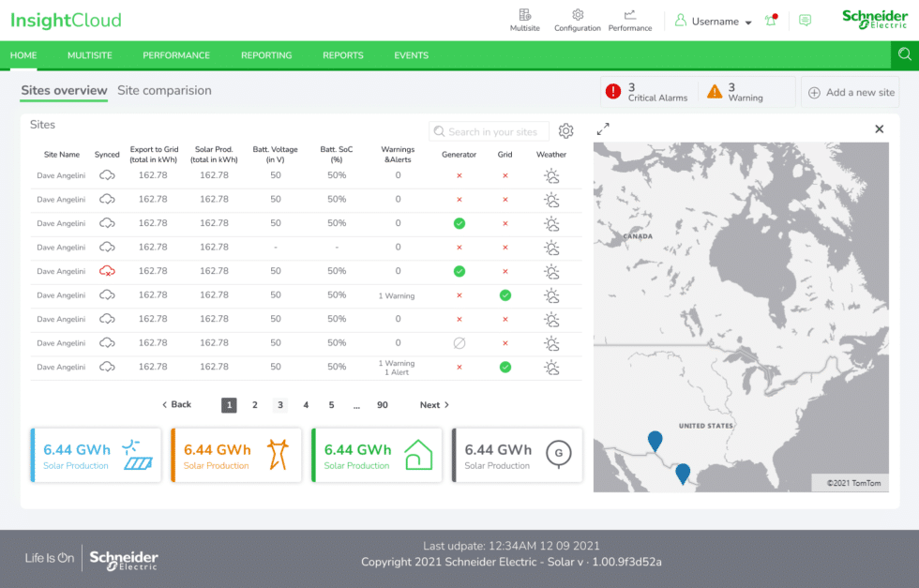Click the Add a new site button

(851, 92)
